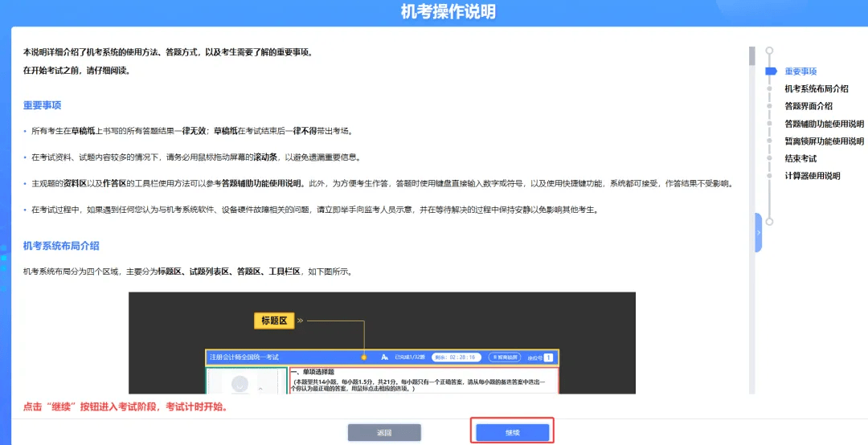Click the blue 继续 button
The image size is (868, 445).
coord(512,432)
